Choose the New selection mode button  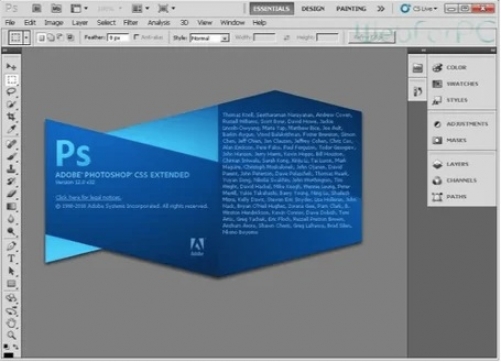[x=42, y=38]
